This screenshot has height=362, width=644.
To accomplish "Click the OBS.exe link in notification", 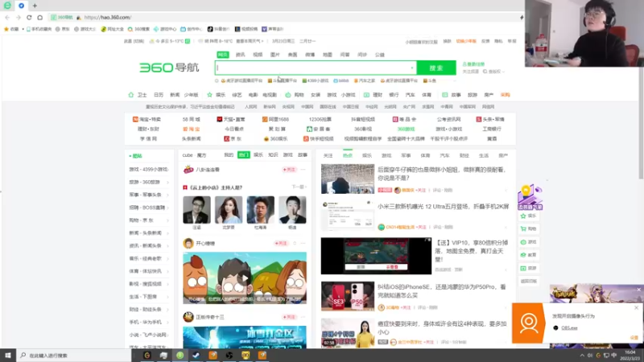I will pos(569,328).
